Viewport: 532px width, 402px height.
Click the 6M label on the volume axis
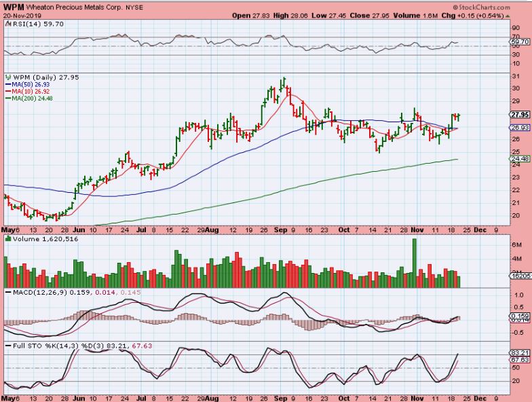[x=516, y=244]
